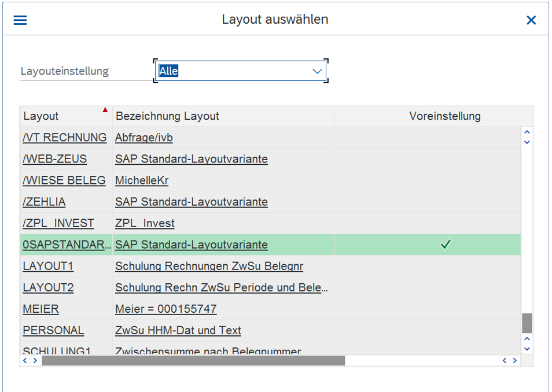Choose the /WIESE BELEG layout
552x392 pixels.
coord(64,180)
